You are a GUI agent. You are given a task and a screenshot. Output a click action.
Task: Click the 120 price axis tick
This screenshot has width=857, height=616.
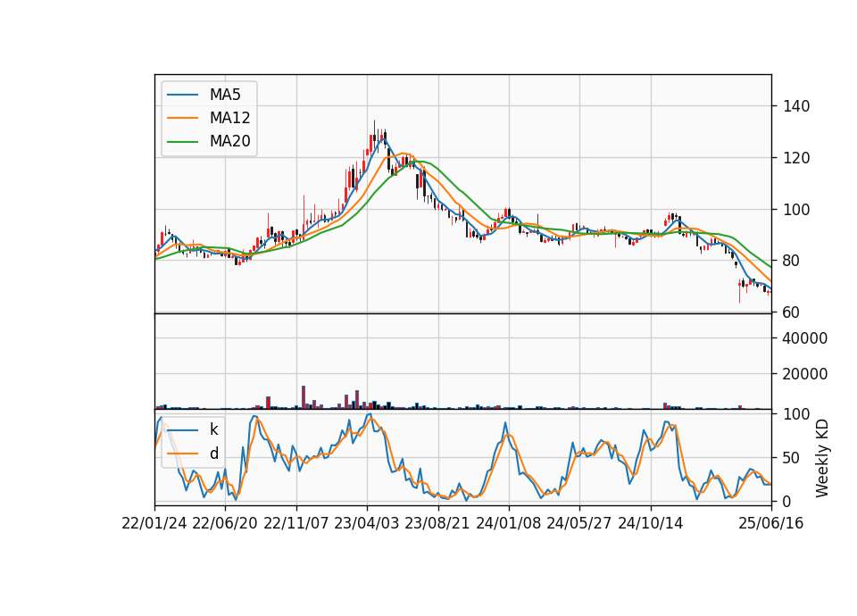(795, 158)
